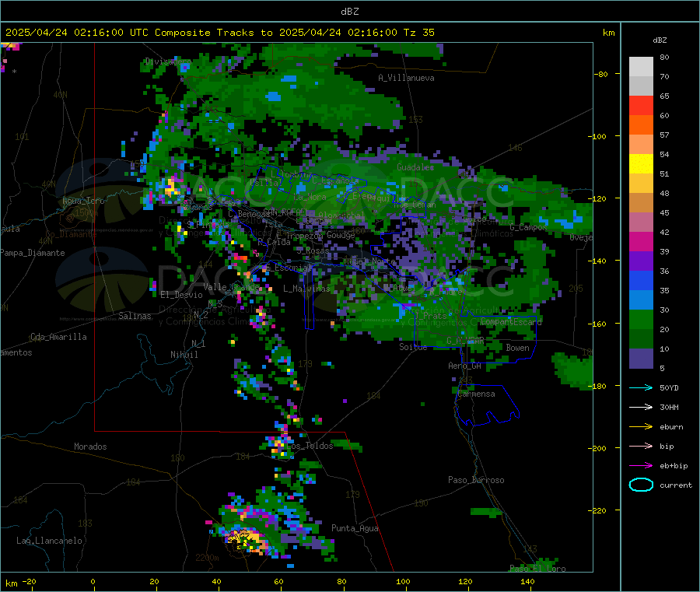Click the '60' tick on the bottom axis
Viewport: 700px width, 592px height.
click(x=278, y=581)
